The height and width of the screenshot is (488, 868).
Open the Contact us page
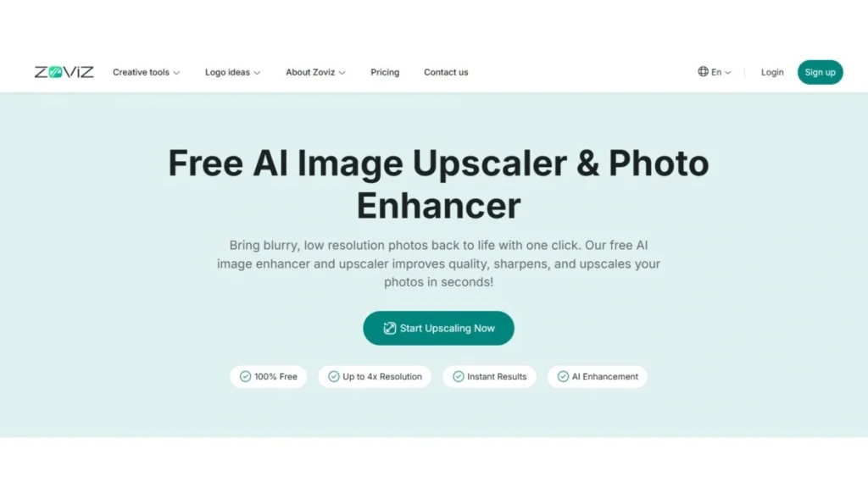coord(446,72)
